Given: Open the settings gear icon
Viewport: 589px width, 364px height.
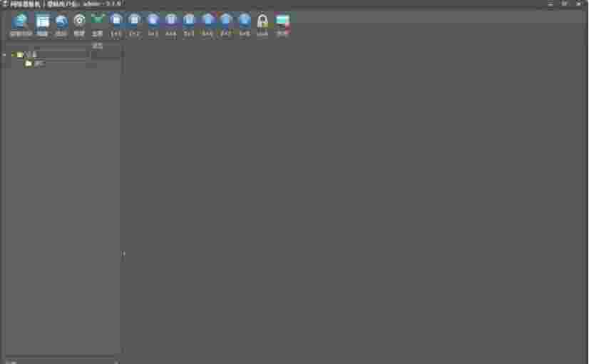Looking at the screenshot, I should 79,22.
